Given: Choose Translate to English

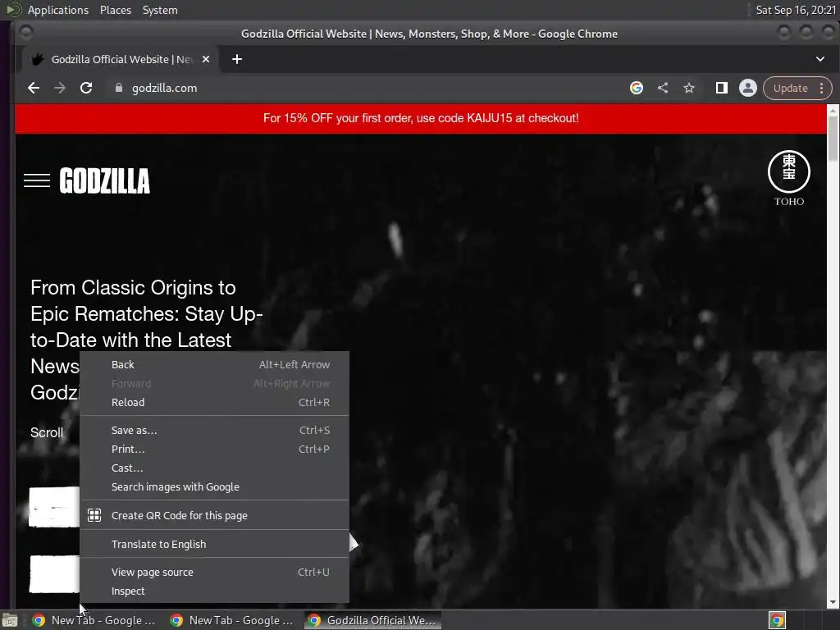Looking at the screenshot, I should pyautogui.click(x=214, y=544).
